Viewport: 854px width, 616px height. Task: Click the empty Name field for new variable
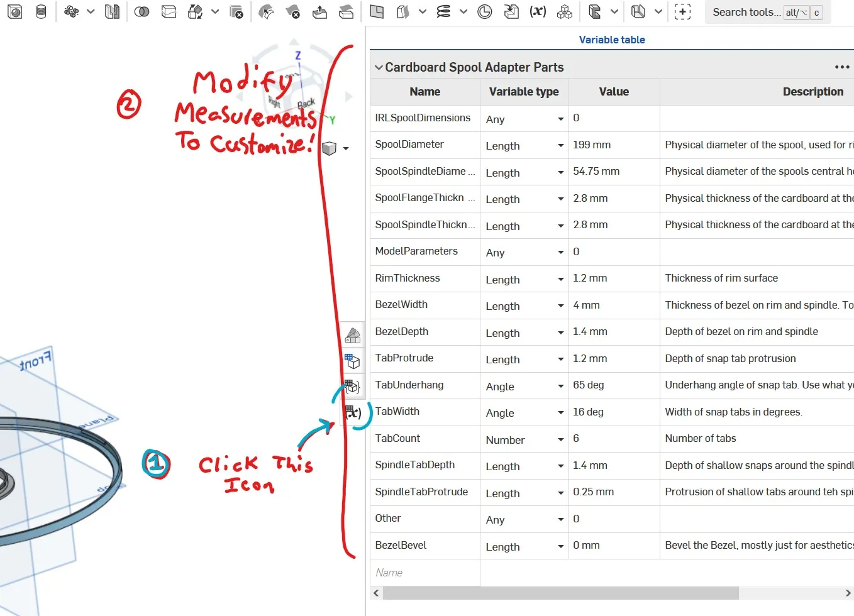pos(425,573)
